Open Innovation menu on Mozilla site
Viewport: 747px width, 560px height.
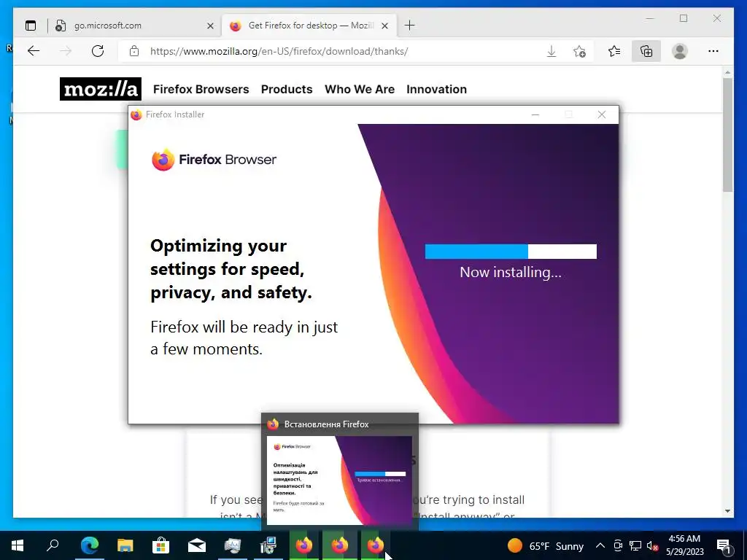click(436, 89)
